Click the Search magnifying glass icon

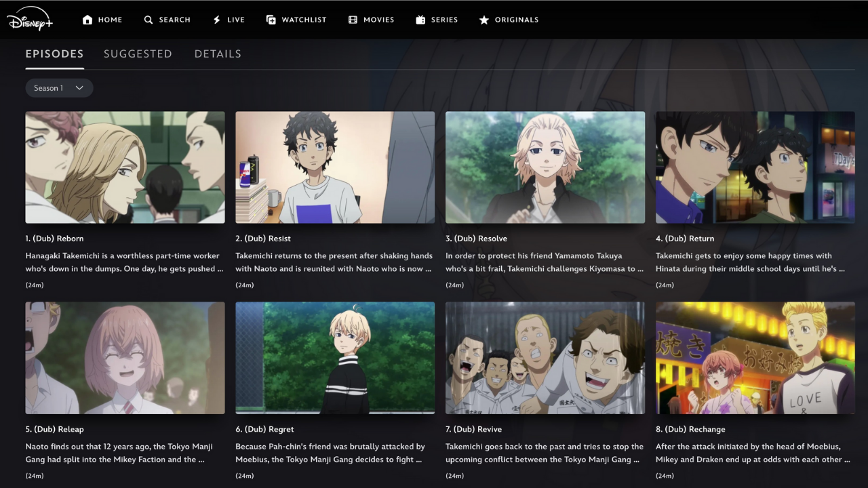pyautogui.click(x=149, y=20)
